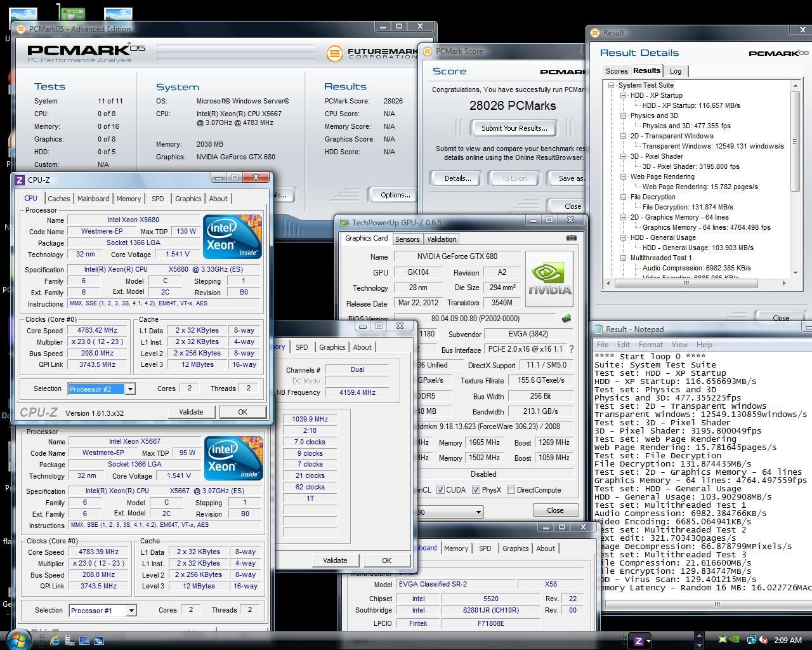Click the Result window title bar icon
812x650 pixels.
[x=595, y=32]
